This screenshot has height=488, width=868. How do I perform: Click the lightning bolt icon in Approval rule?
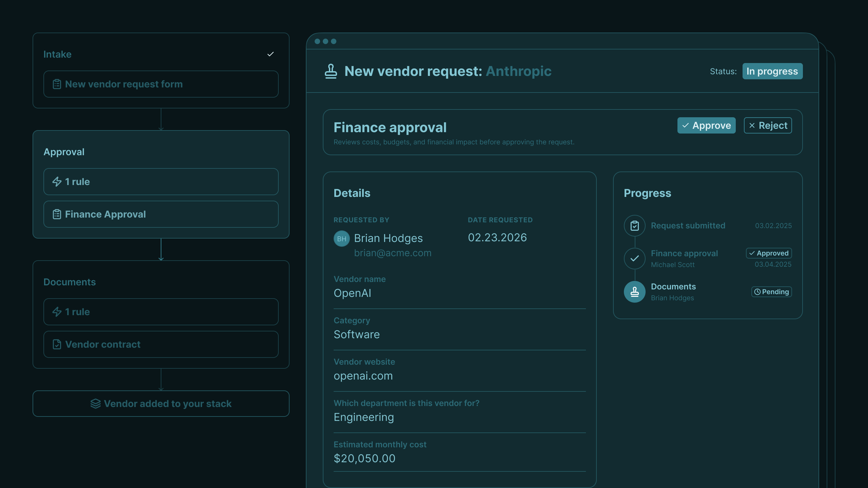(57, 182)
